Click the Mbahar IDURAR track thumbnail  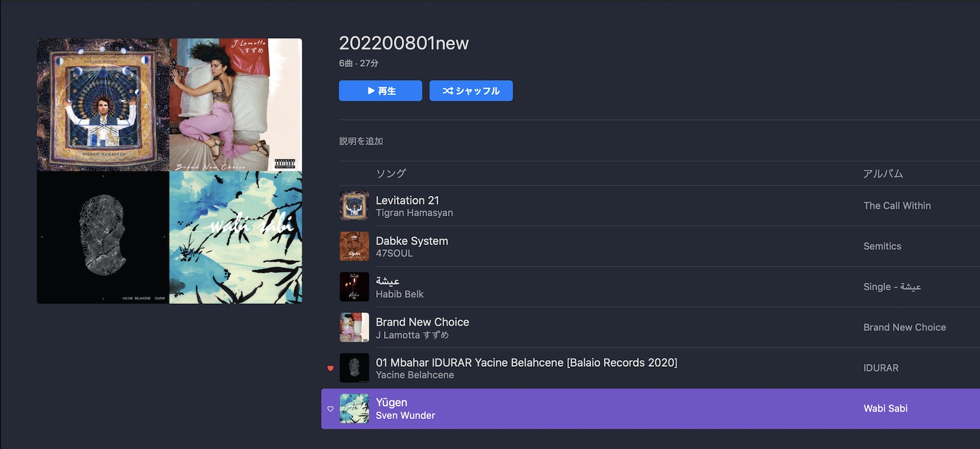[x=354, y=368]
